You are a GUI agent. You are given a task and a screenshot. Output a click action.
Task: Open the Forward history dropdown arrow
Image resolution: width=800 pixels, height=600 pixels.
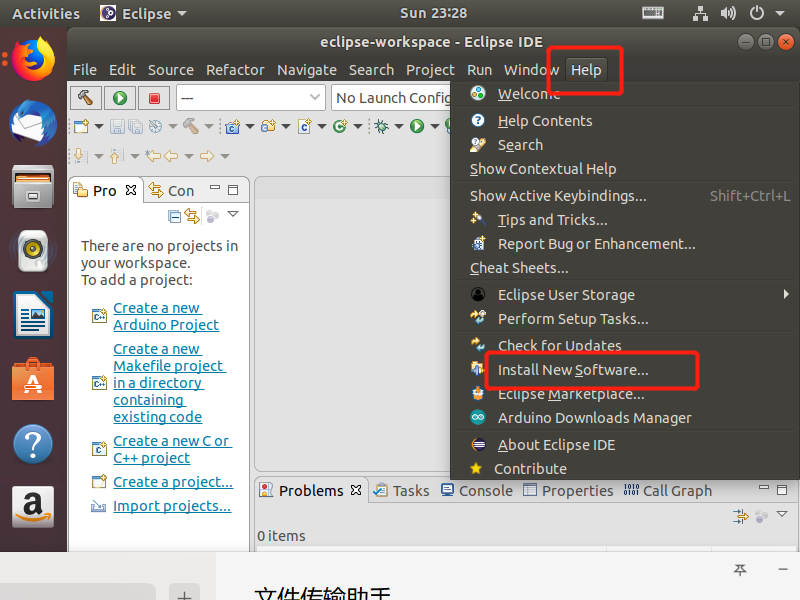pyautogui.click(x=225, y=156)
